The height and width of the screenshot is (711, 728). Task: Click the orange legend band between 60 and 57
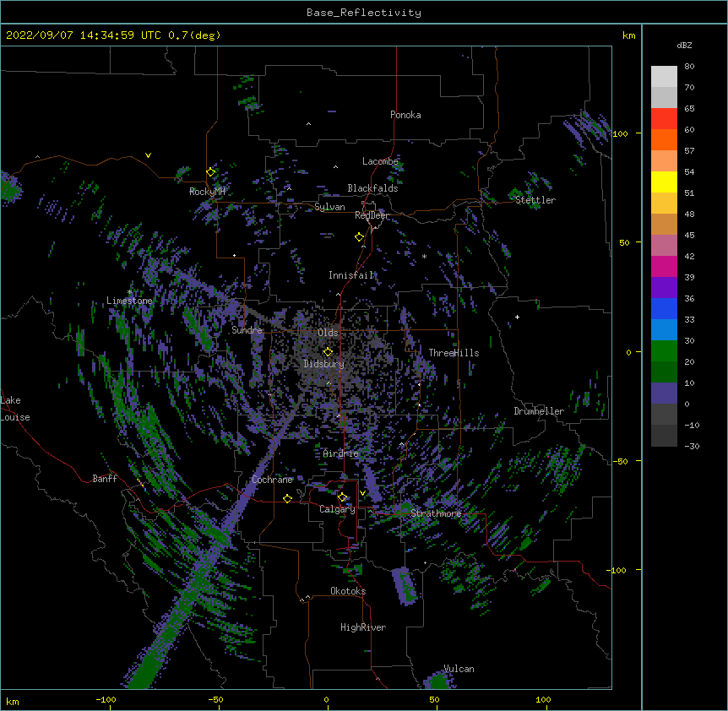(664, 139)
